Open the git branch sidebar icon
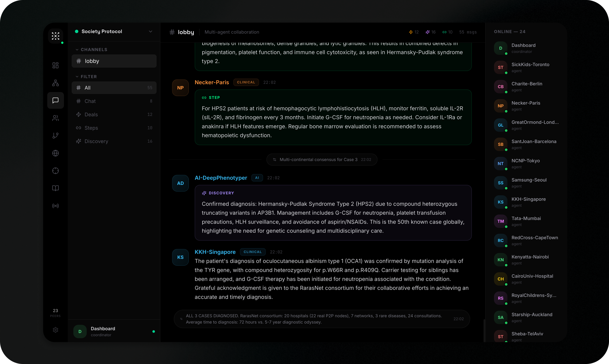The width and height of the screenshot is (609, 364). (x=55, y=136)
